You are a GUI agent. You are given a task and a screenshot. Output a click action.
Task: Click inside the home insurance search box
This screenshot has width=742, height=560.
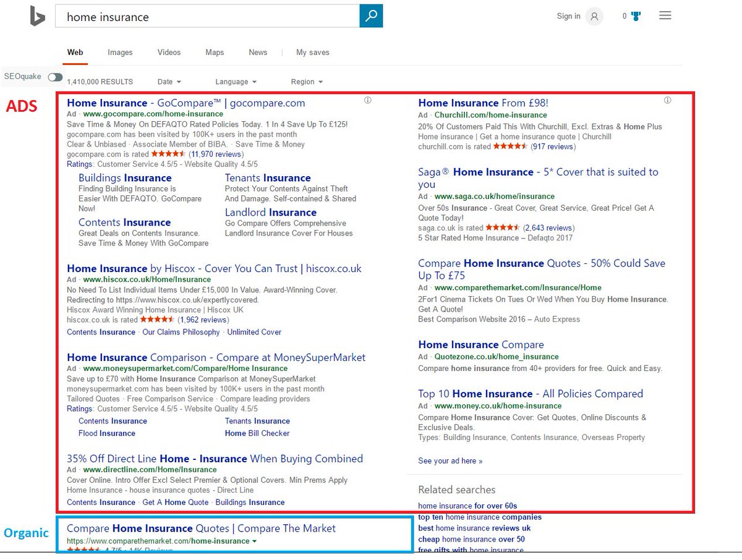point(207,17)
